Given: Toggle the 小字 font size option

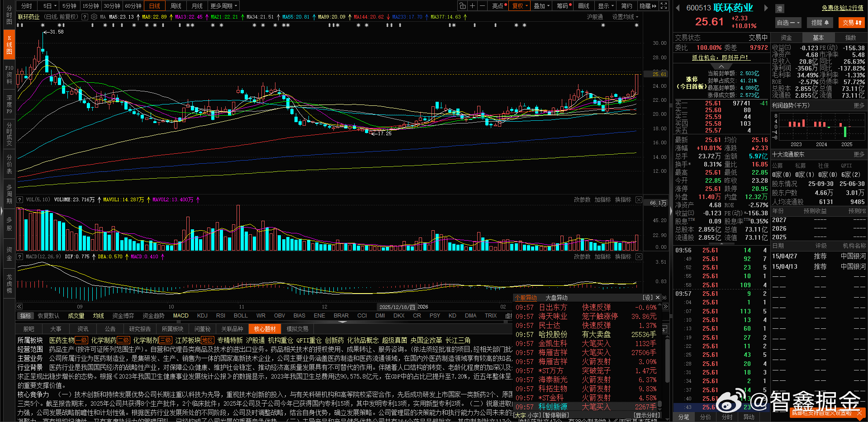Looking at the screenshot, I should pos(534,415).
